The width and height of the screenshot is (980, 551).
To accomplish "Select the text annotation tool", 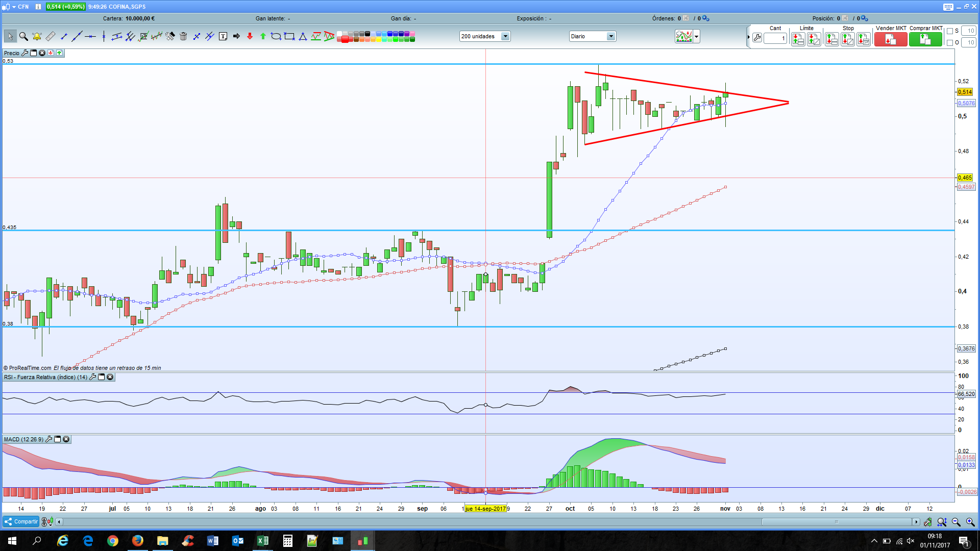I will tap(223, 37).
